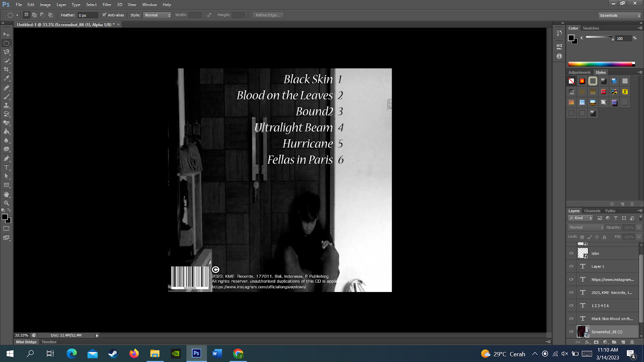Select the Rectangle shape tool
The height and width of the screenshot is (362, 644).
click(x=6, y=185)
